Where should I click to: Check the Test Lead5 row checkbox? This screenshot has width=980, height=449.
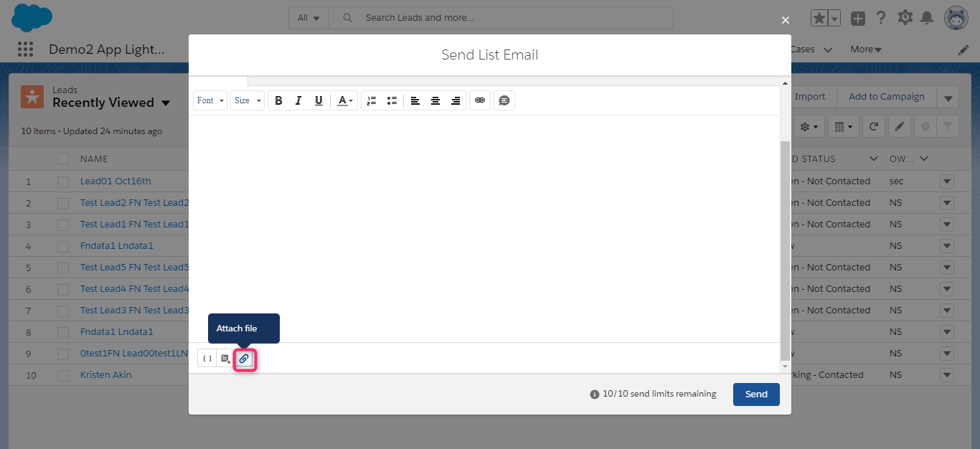tap(63, 268)
